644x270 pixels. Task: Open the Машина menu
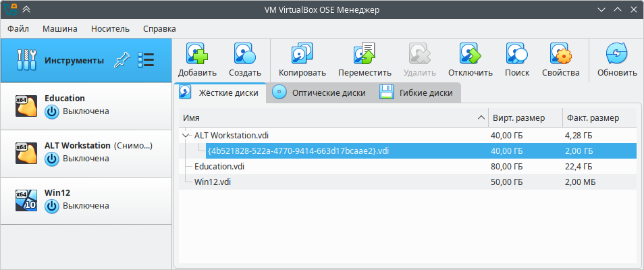[x=60, y=29]
